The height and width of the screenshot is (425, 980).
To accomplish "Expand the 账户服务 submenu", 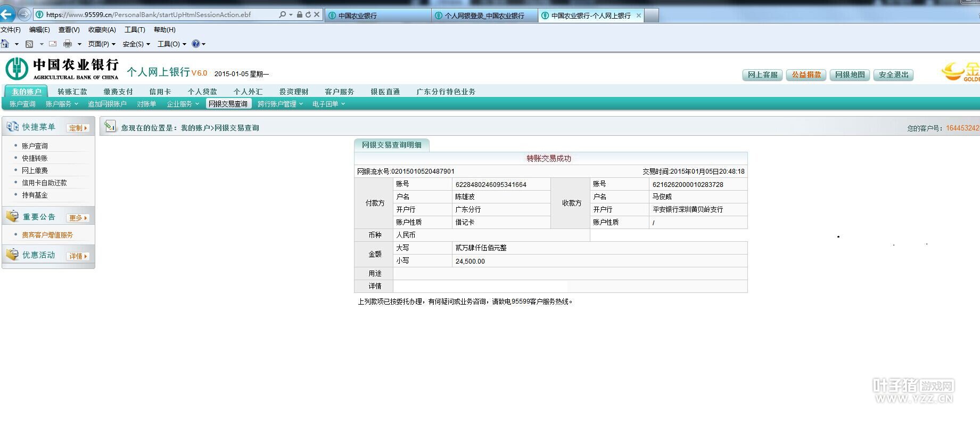I will point(62,104).
